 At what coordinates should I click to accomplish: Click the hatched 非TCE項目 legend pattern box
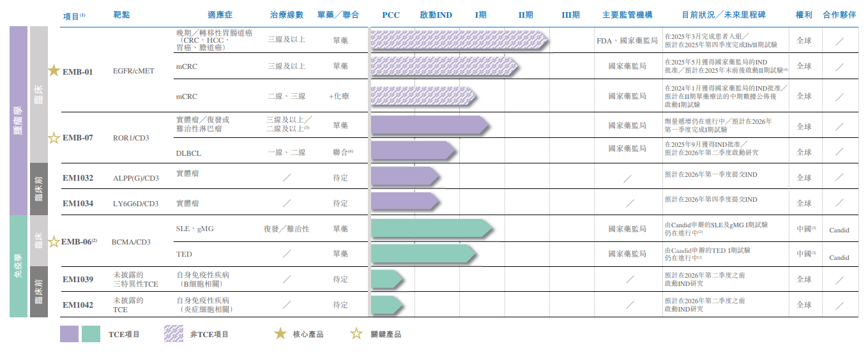[174, 334]
